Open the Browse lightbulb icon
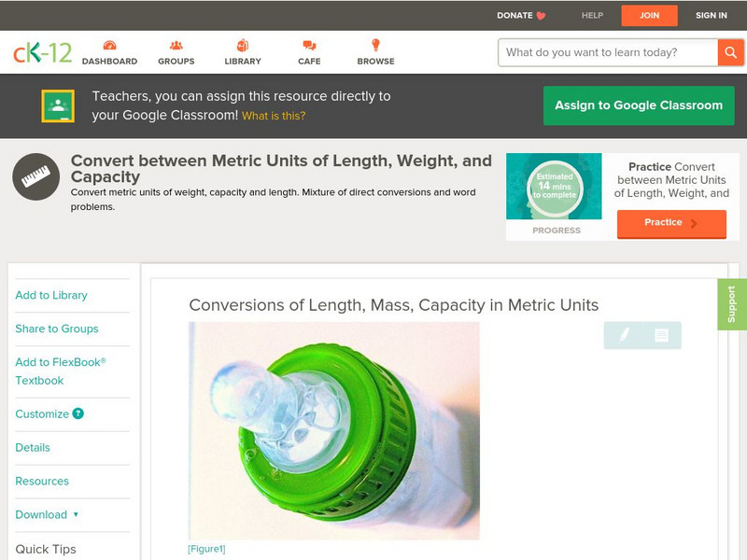The width and height of the screenshot is (747, 560). click(x=375, y=45)
